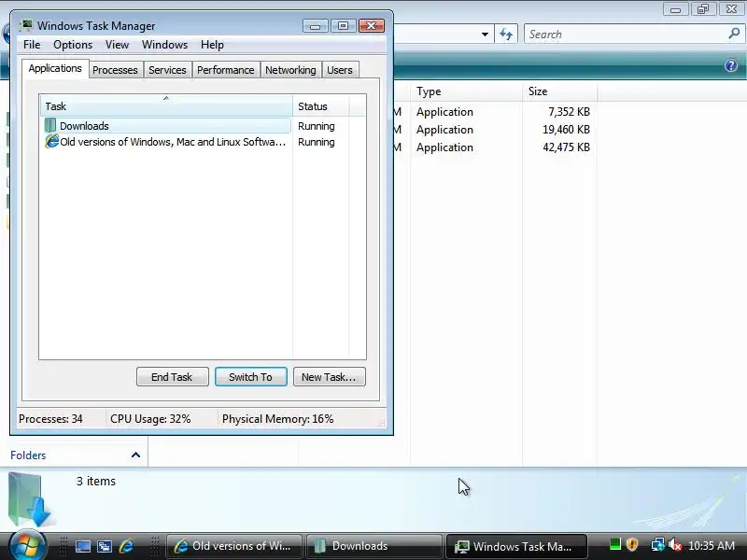Click Application type in the 42,475 KB row
The height and width of the screenshot is (560, 747).
tap(445, 147)
